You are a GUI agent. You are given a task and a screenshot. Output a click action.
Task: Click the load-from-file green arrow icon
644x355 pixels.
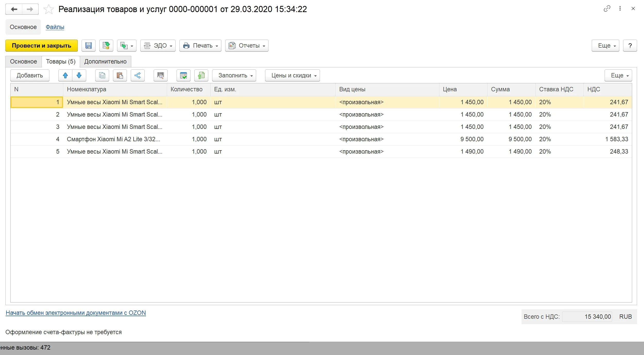tap(201, 75)
